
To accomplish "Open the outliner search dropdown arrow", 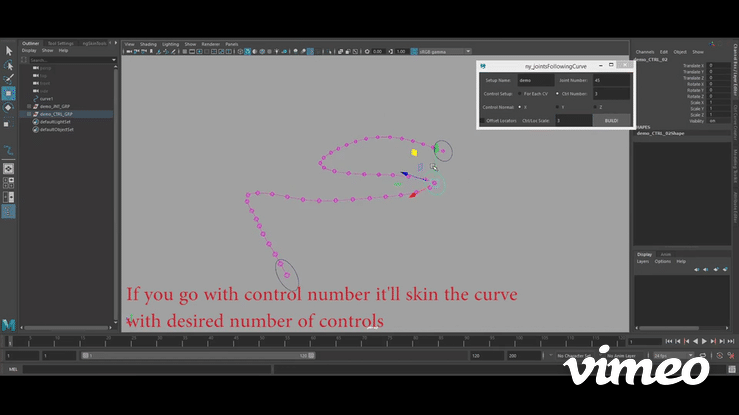I will 114,60.
